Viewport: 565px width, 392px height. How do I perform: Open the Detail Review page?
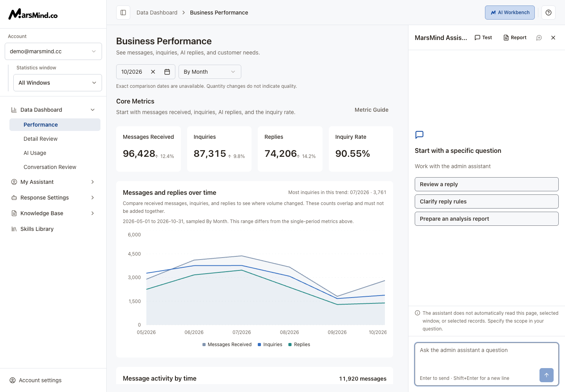(55, 139)
